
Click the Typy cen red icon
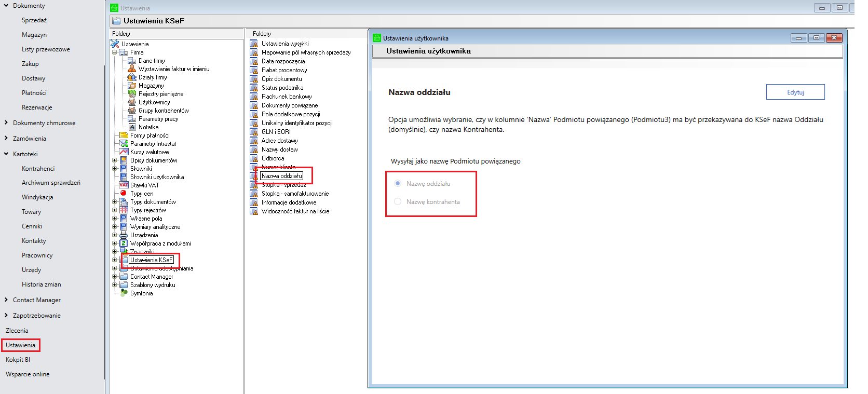(124, 194)
